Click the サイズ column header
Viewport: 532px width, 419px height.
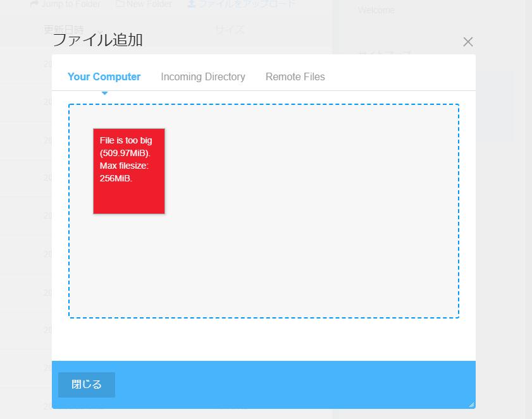(230, 30)
